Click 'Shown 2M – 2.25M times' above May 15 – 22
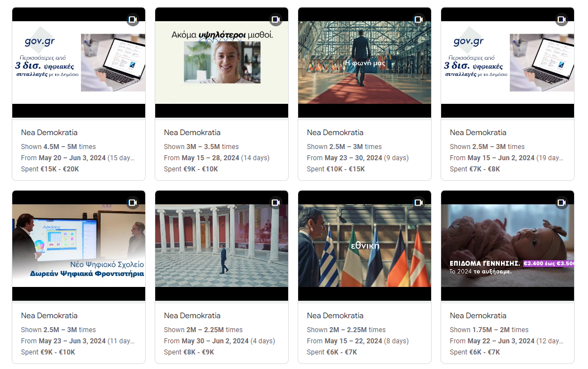 tap(346, 329)
